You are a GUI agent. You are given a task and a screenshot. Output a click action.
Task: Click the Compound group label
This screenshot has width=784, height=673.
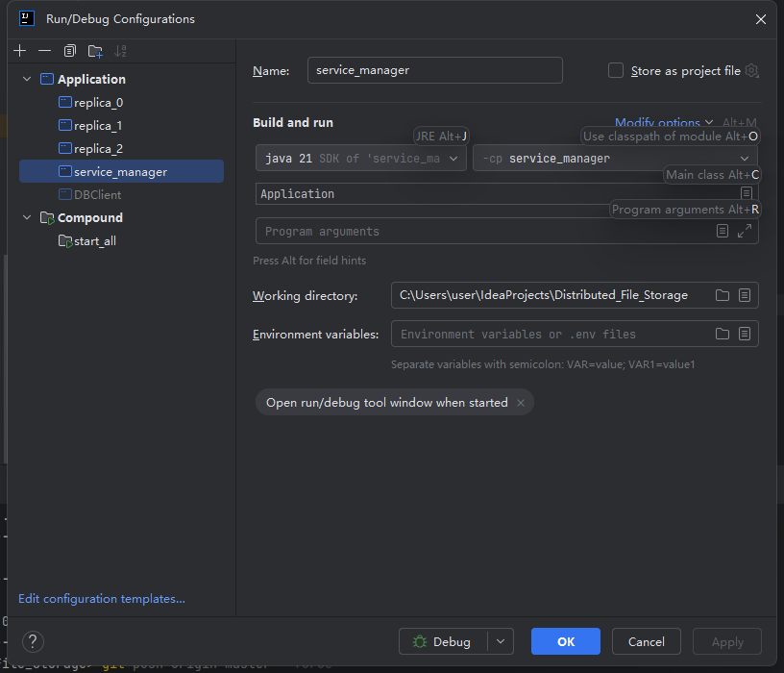pos(90,217)
